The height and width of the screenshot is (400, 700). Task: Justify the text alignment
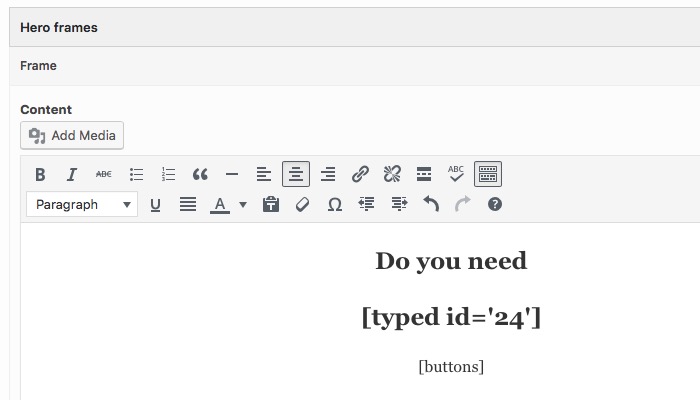[x=188, y=204]
